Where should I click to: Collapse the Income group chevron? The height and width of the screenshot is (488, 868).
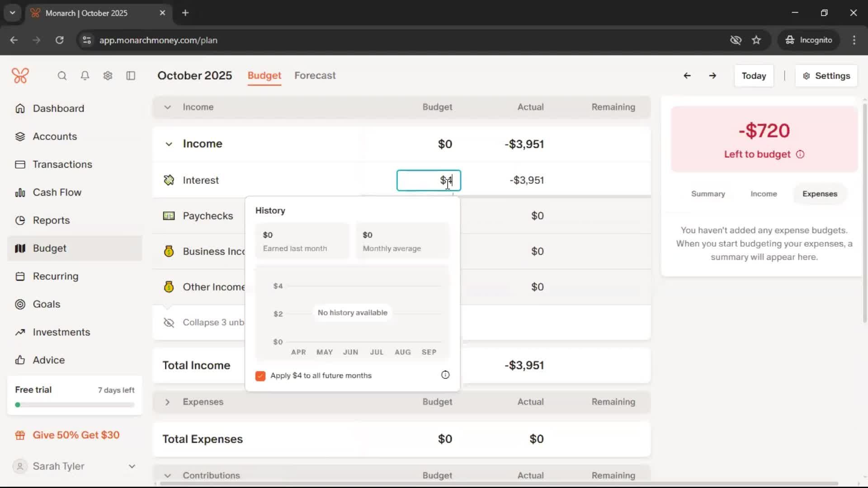point(169,144)
